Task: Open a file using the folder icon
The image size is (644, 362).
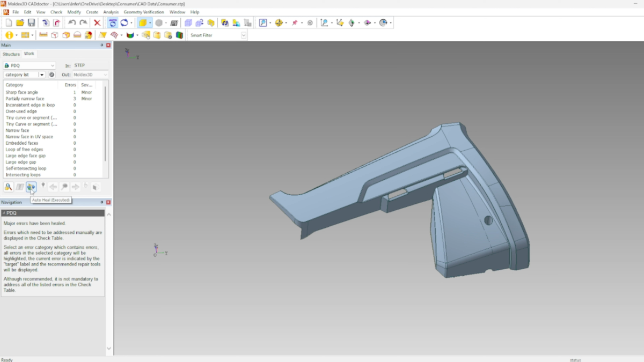Action: (x=20, y=23)
